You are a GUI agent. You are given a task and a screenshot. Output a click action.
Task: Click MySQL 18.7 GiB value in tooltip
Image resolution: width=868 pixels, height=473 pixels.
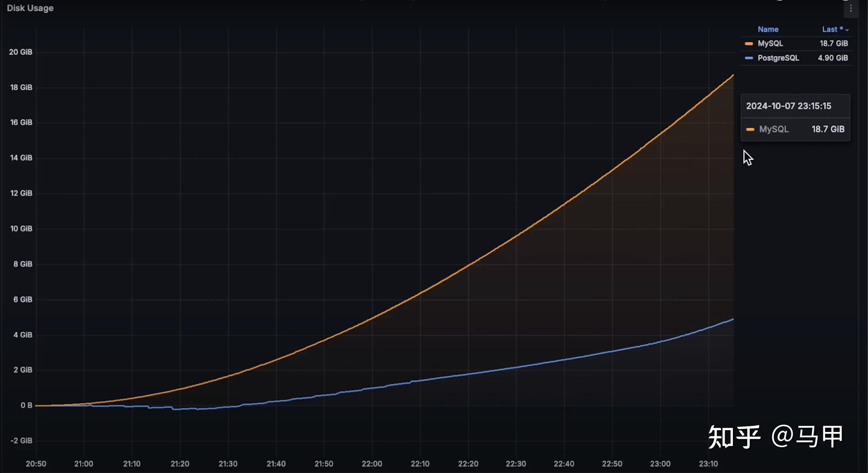(828, 129)
